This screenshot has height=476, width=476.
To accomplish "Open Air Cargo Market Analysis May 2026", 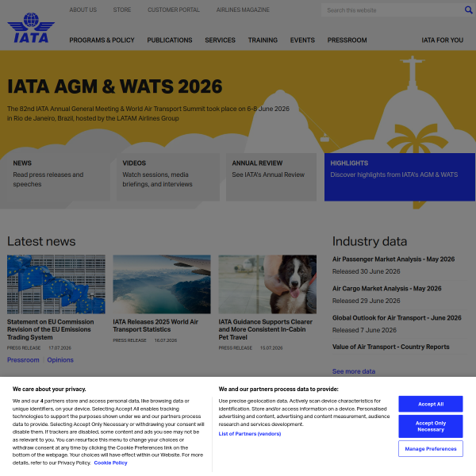I will click(x=387, y=289).
